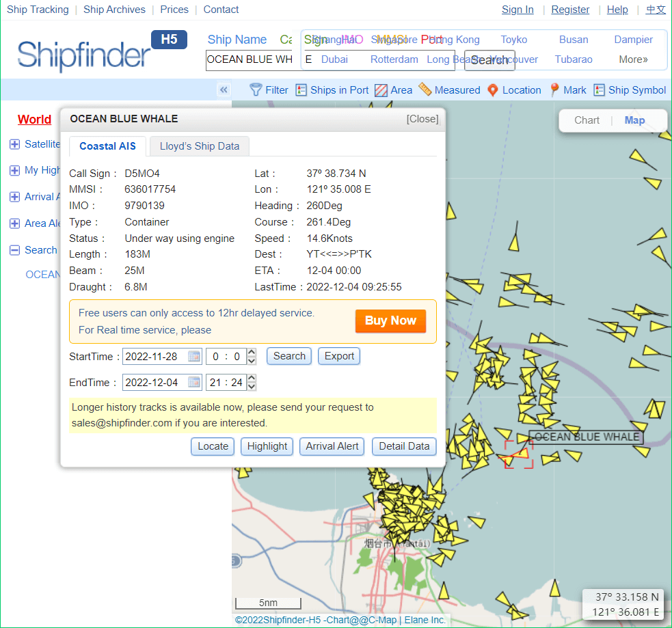Click the EndTime hour-minute field
The height and width of the screenshot is (628, 672).
coord(226,382)
